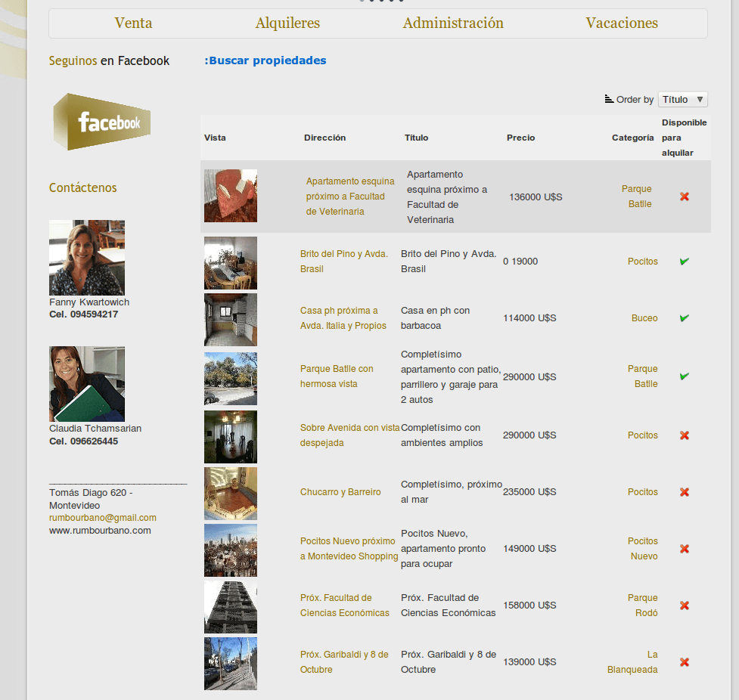This screenshot has width=739, height=700.
Task: Open Sobre Avenida con vista despejada link
Action: 349,435
